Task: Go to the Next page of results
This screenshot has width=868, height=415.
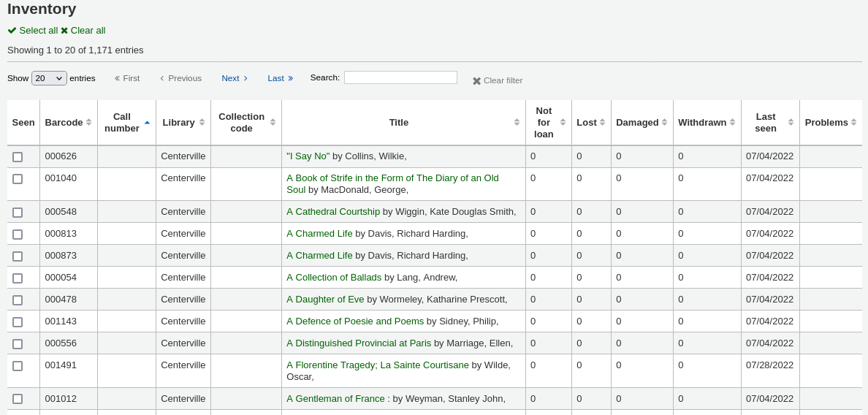Action: coord(235,78)
